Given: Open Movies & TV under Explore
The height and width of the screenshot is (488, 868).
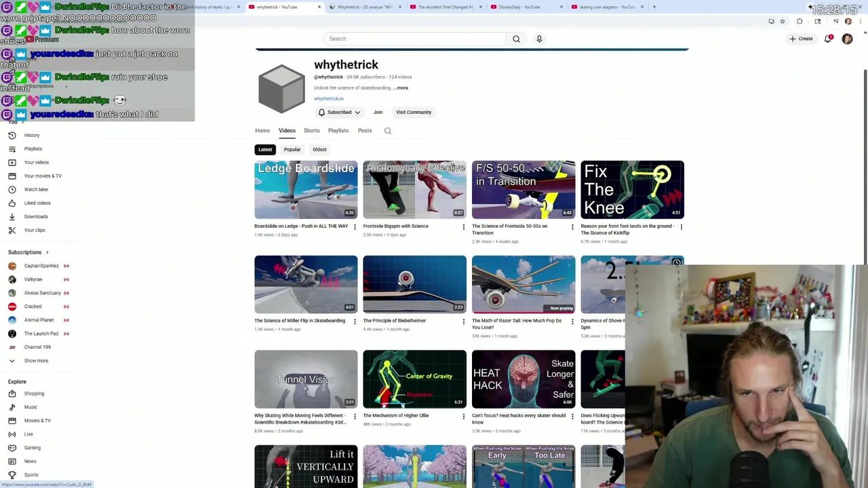Looking at the screenshot, I should pyautogui.click(x=37, y=420).
